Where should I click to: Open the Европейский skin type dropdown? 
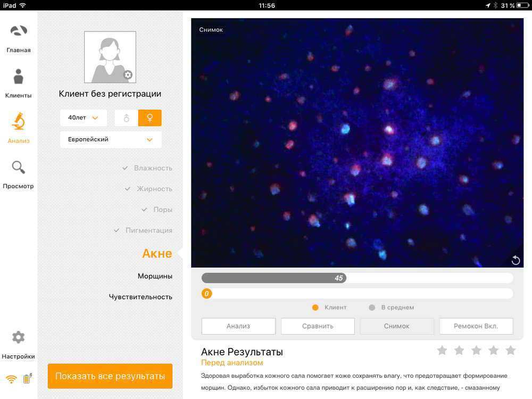pos(111,139)
